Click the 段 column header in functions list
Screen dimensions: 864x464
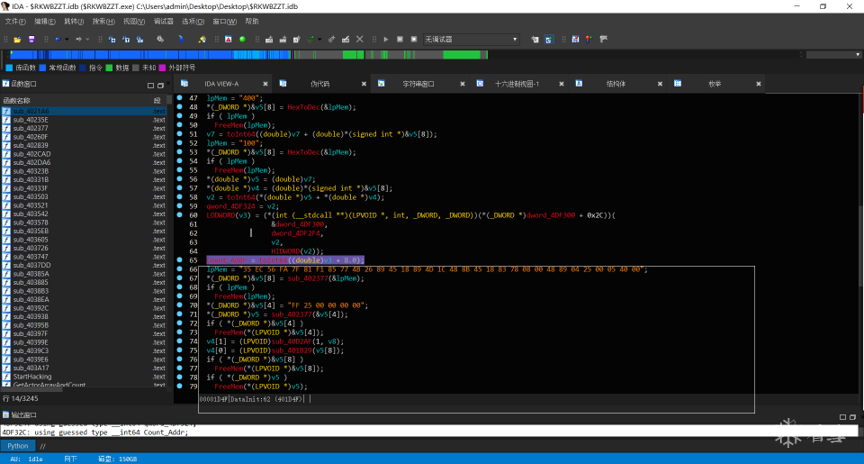tap(157, 101)
